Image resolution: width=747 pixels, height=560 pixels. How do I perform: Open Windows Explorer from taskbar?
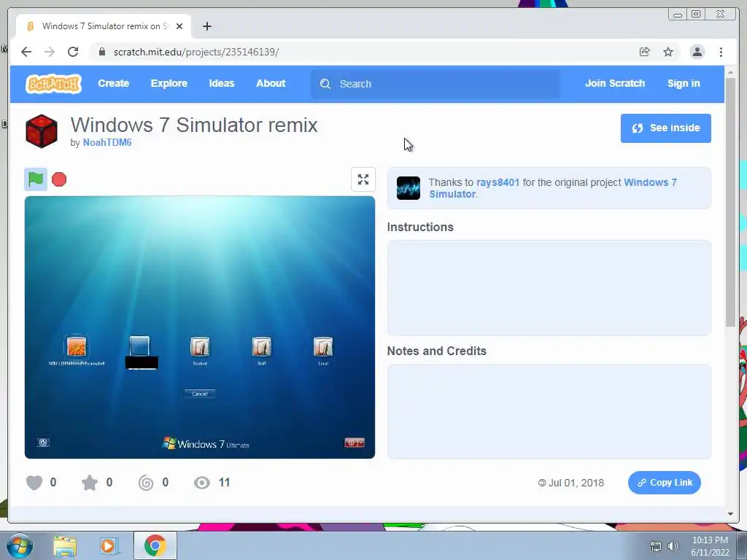pyautogui.click(x=65, y=545)
